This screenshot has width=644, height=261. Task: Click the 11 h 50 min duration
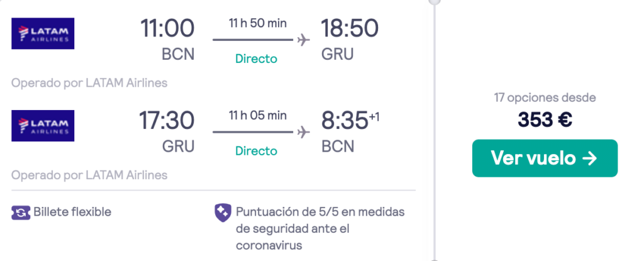point(258,23)
